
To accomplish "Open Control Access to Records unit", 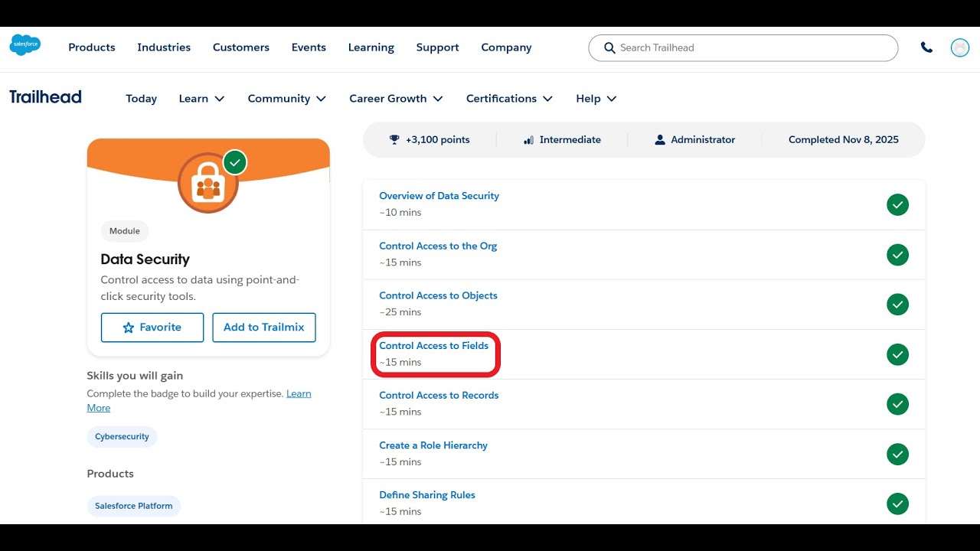I will pos(439,396).
